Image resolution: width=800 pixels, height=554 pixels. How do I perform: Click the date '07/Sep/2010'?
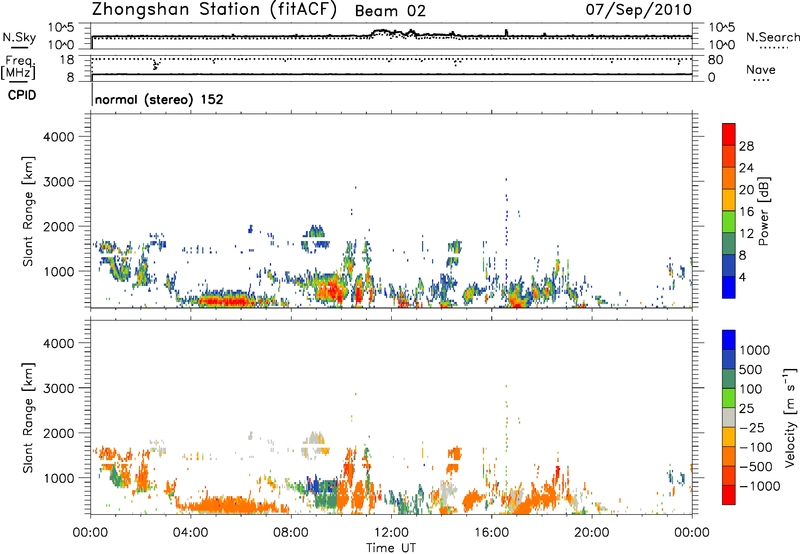point(638,9)
